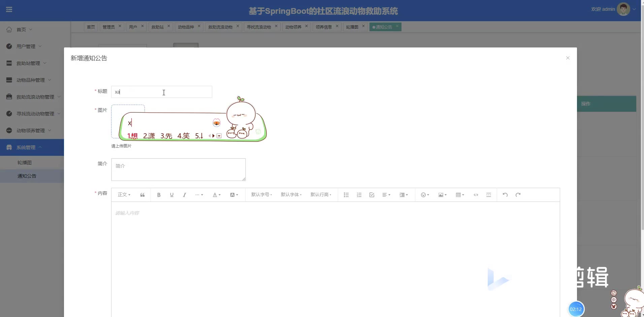Viewport: 644px width, 317px height.
Task: Collapse the 系统管理 sidebar menu
Action: [32, 147]
